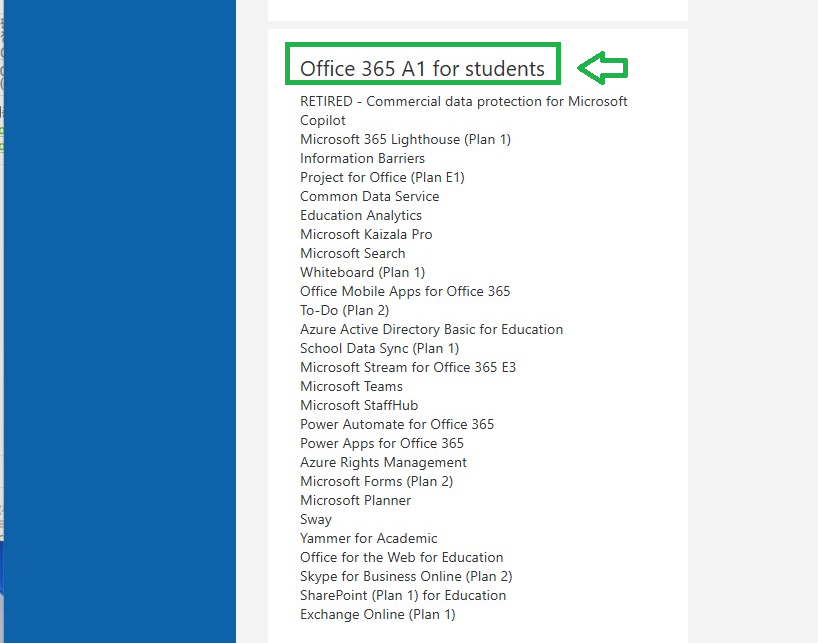Click 'School Data Sync (Plan 1)'
Viewport: 820px width, 643px height.
coord(380,349)
